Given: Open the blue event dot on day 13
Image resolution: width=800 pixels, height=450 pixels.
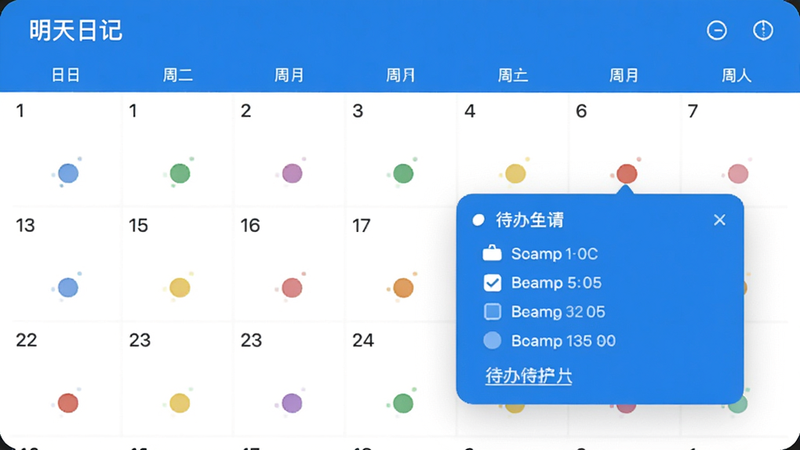Looking at the screenshot, I should point(68,288).
